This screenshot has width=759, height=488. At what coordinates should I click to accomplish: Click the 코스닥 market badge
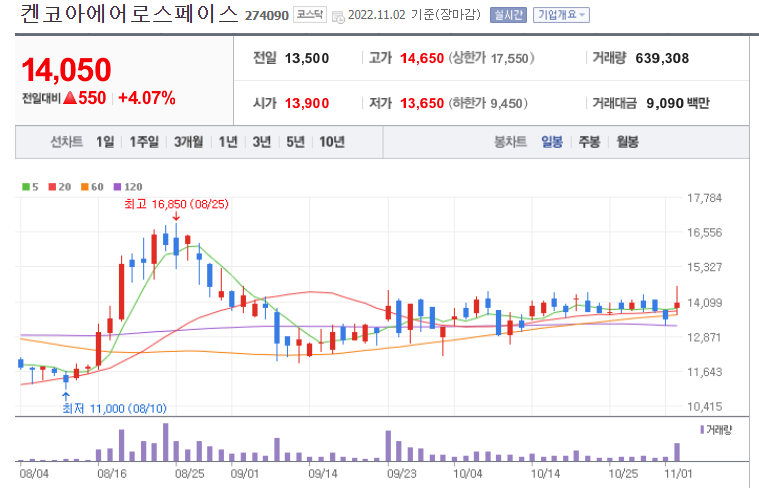pos(310,15)
